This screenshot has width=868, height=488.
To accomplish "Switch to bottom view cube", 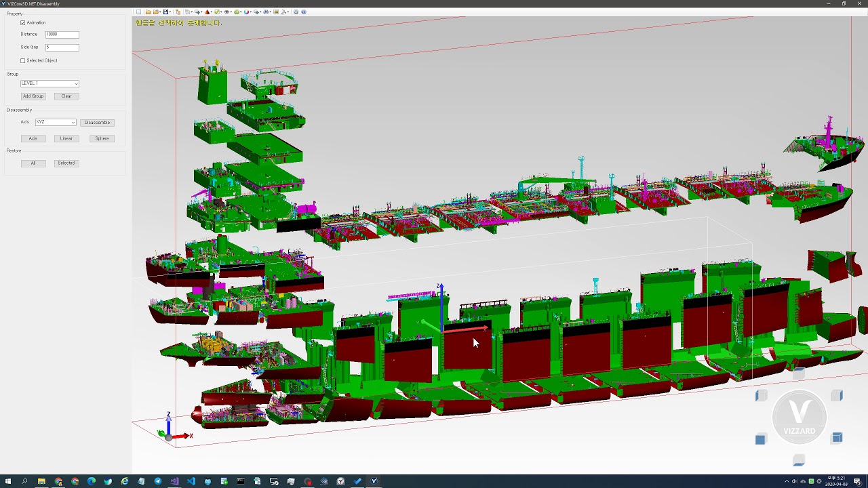I will pyautogui.click(x=799, y=461).
